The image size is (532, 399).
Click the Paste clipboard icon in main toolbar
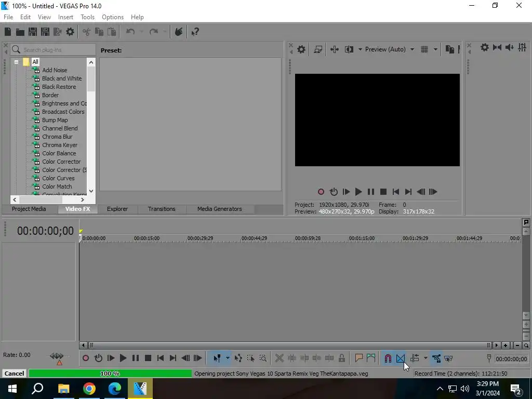pos(112,32)
